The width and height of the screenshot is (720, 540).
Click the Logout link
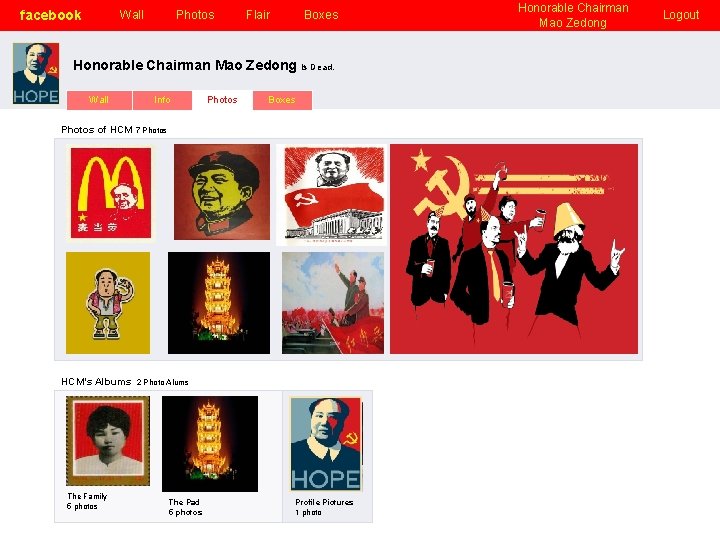681,15
